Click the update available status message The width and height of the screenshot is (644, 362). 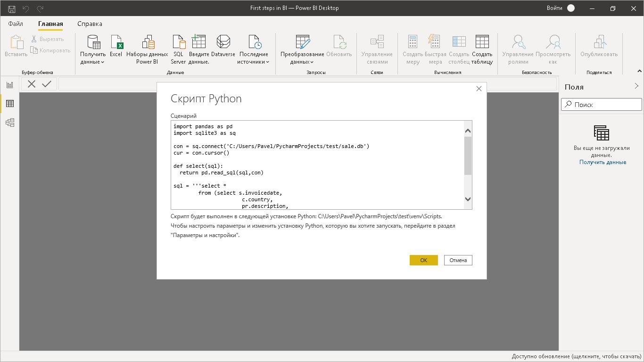[577, 356]
